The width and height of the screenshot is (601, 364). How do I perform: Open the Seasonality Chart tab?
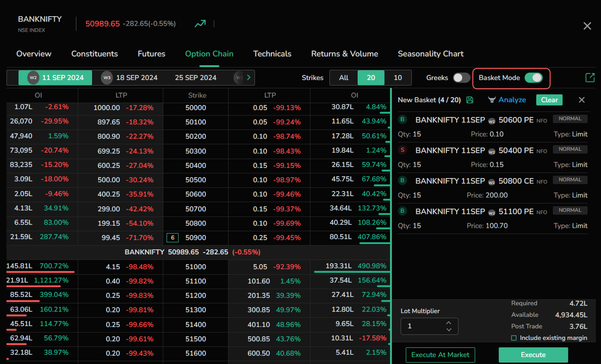[x=431, y=54]
